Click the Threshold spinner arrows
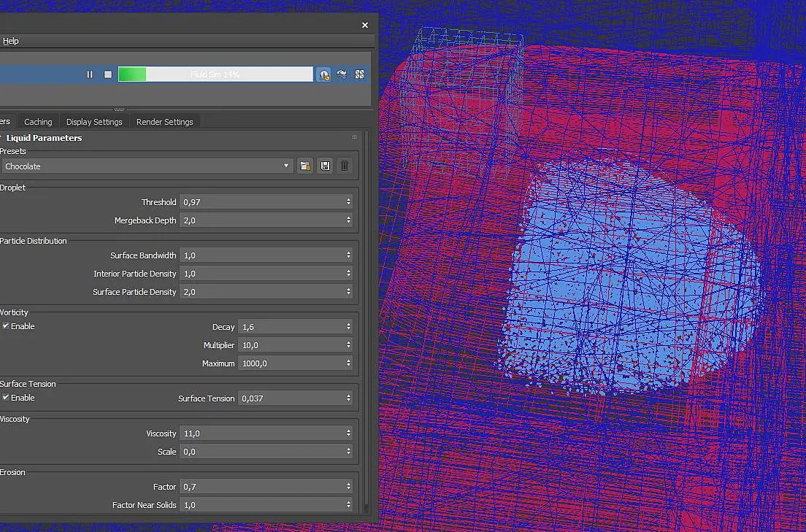This screenshot has height=532, width=806. pos(348,202)
